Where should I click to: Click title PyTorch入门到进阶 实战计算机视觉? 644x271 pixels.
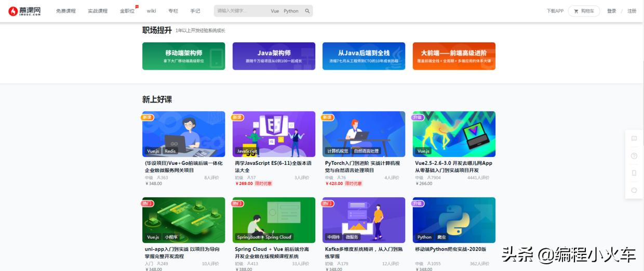[363, 166]
